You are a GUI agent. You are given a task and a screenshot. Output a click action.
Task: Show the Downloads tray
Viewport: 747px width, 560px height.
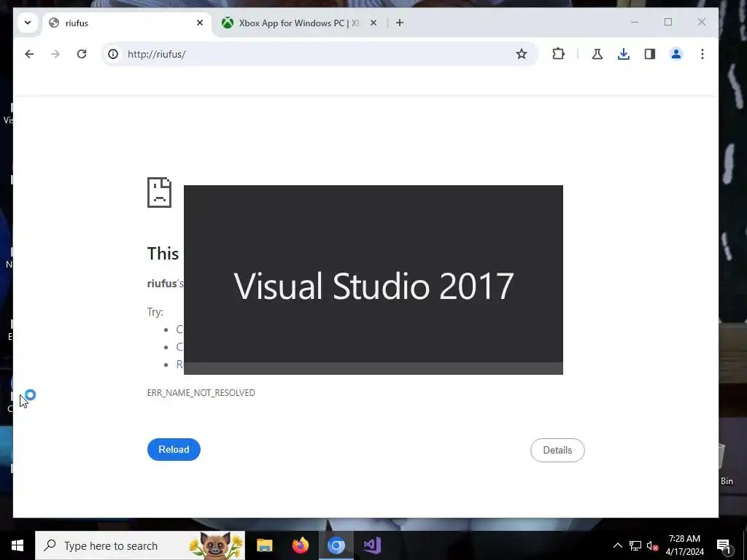[x=623, y=54]
